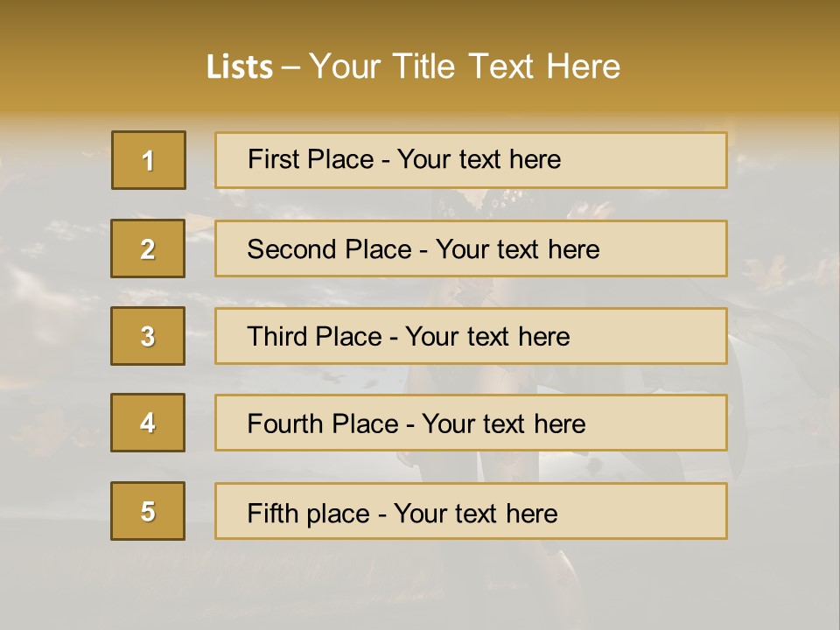Image resolution: width=840 pixels, height=630 pixels.
Task: Click the First Place text bar
Action: click(x=471, y=160)
